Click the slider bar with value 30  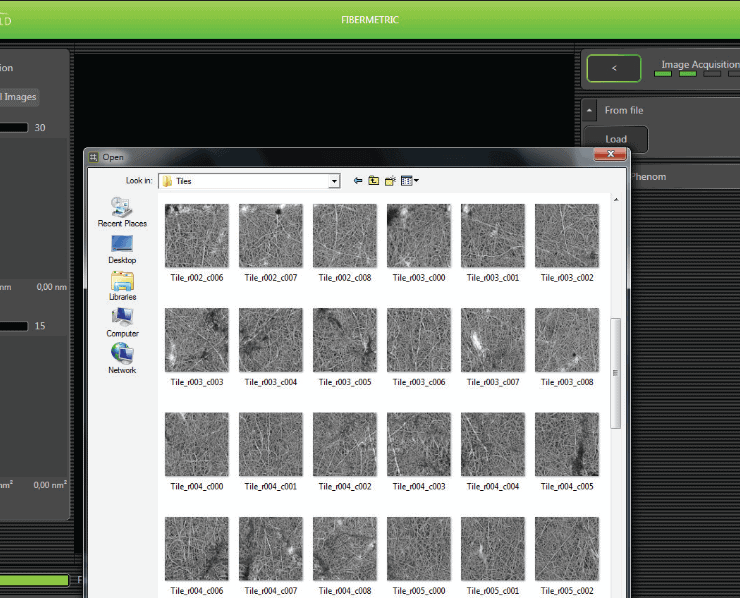(14, 127)
